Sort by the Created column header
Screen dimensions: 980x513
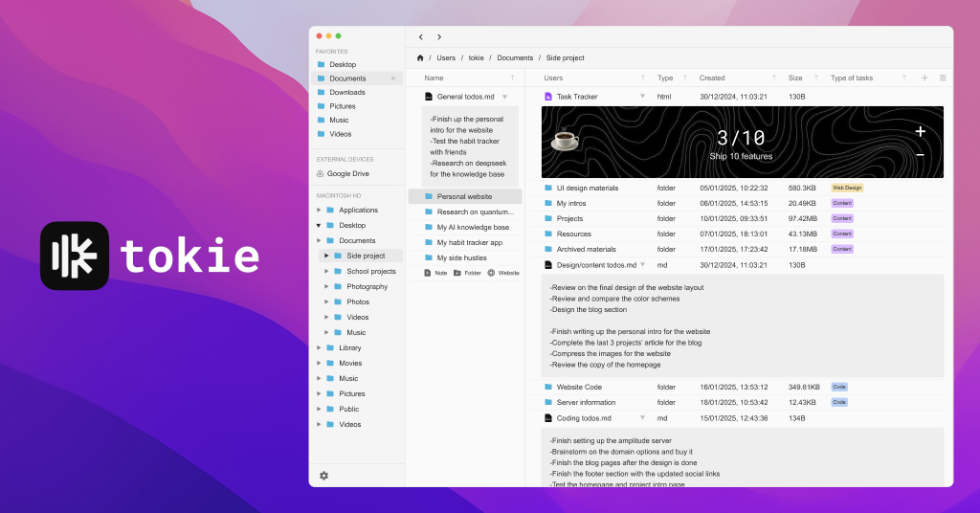coord(712,78)
